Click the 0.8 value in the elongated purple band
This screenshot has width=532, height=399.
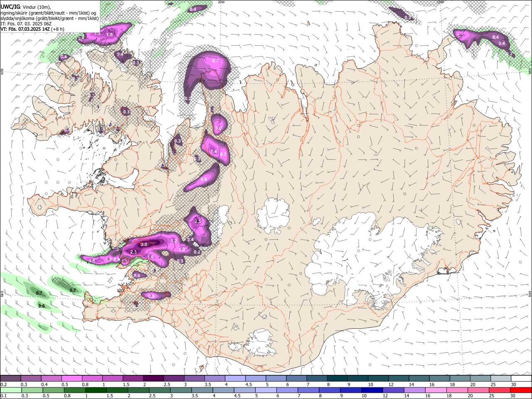click(204, 179)
